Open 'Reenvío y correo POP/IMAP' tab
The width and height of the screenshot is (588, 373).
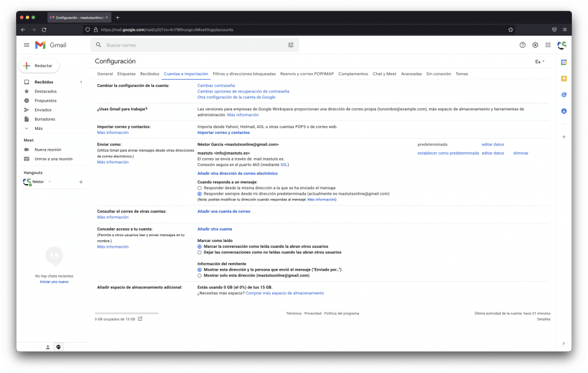tap(307, 74)
